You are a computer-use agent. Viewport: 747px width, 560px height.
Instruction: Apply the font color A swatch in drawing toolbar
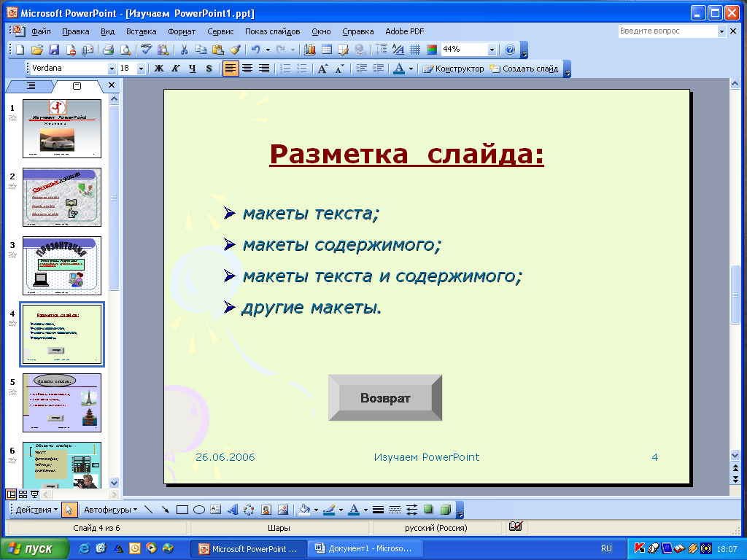(x=354, y=510)
